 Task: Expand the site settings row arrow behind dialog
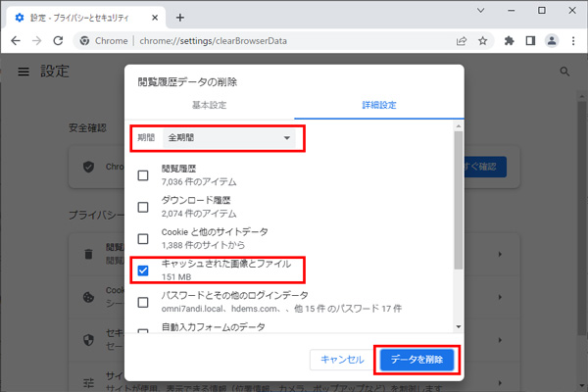(500, 383)
